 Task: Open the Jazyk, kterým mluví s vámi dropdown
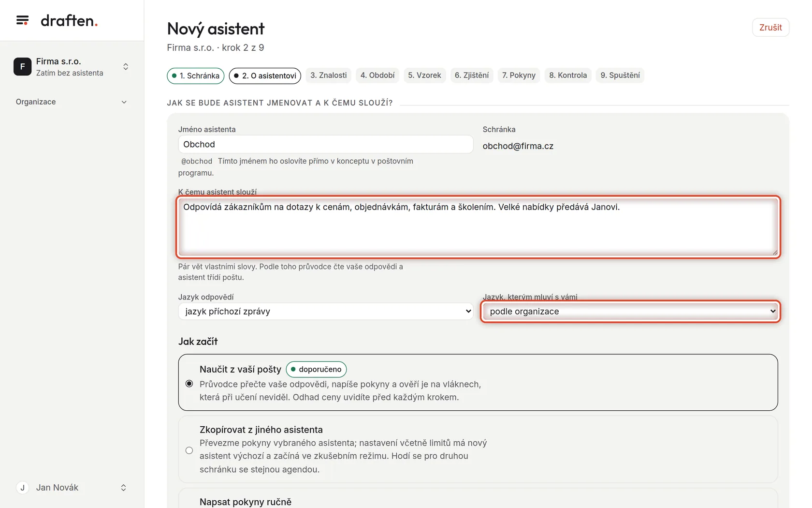click(x=630, y=312)
